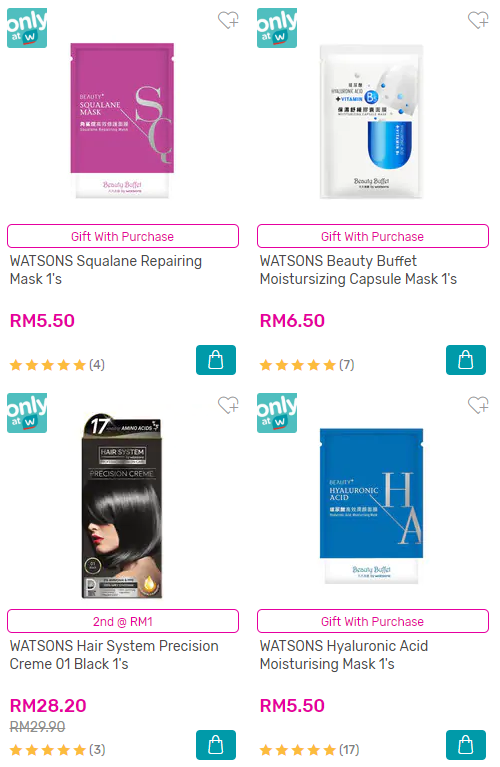View the pink Squalane Mask product image
500x767 pixels.
[x=122, y=120]
